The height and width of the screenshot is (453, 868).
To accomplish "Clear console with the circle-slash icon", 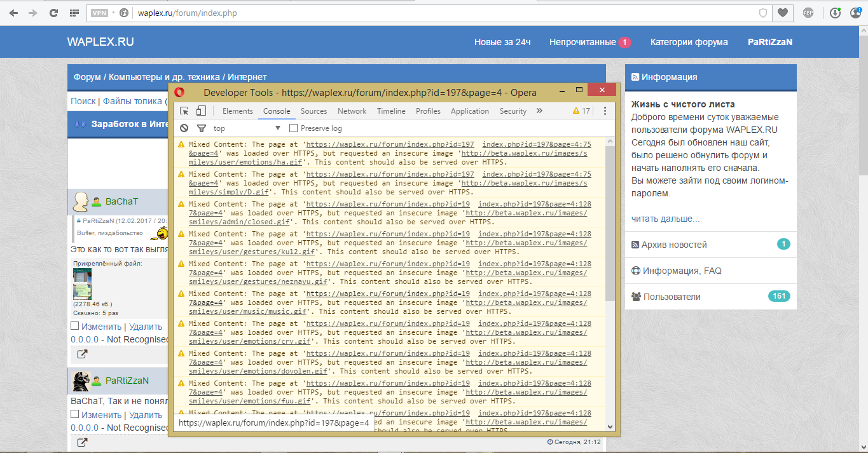I will 184,128.
